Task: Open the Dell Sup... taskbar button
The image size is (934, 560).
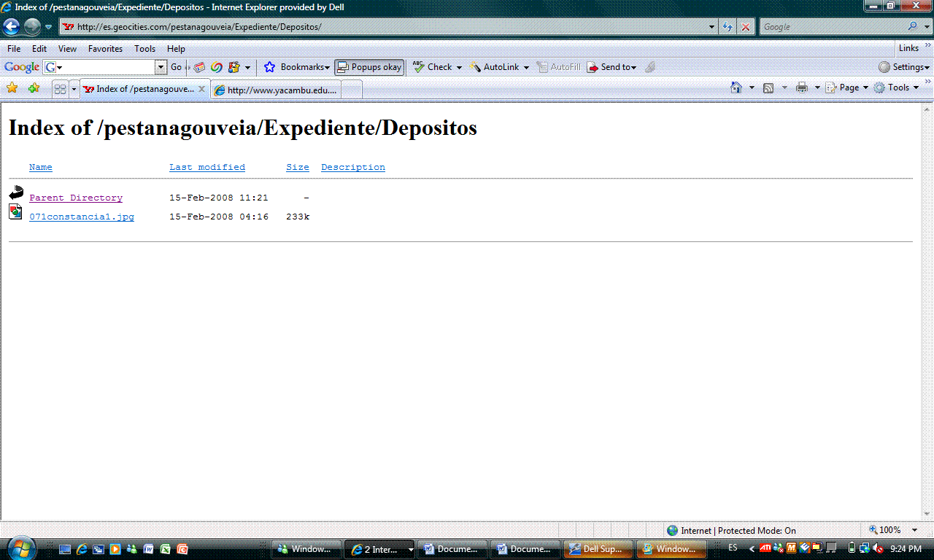Action: click(598, 549)
